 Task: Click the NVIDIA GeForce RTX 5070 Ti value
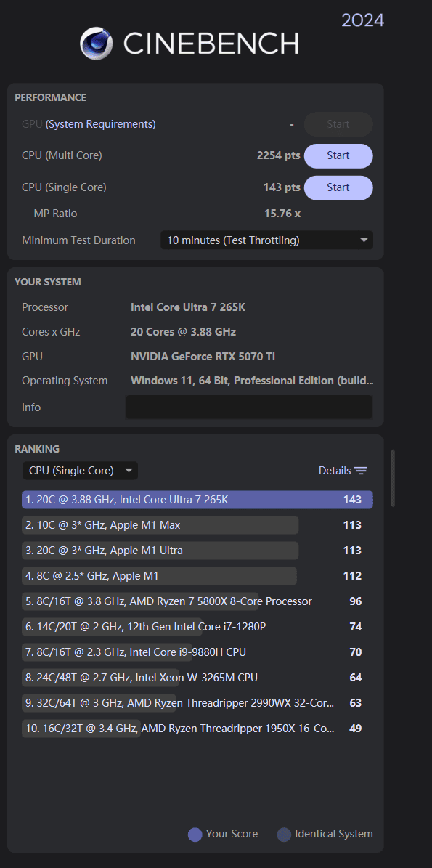pyautogui.click(x=203, y=357)
